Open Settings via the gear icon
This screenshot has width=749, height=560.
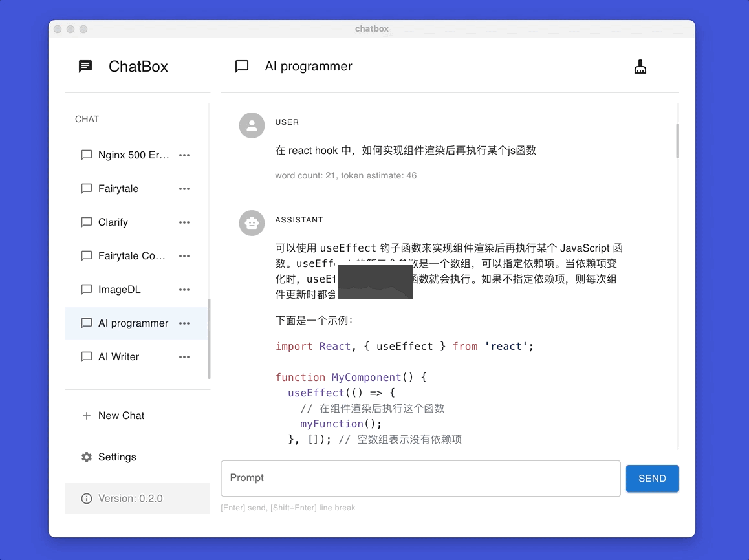[87, 457]
